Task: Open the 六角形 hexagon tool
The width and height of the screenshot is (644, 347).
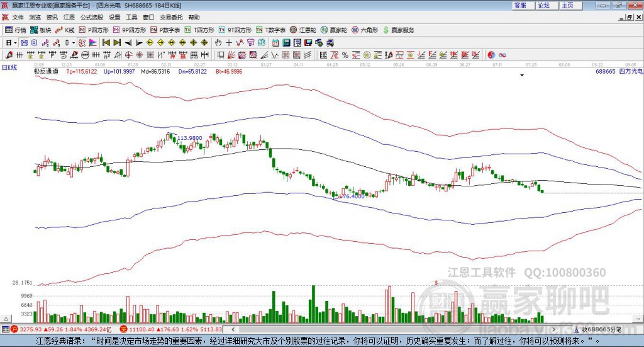Action: (x=365, y=30)
